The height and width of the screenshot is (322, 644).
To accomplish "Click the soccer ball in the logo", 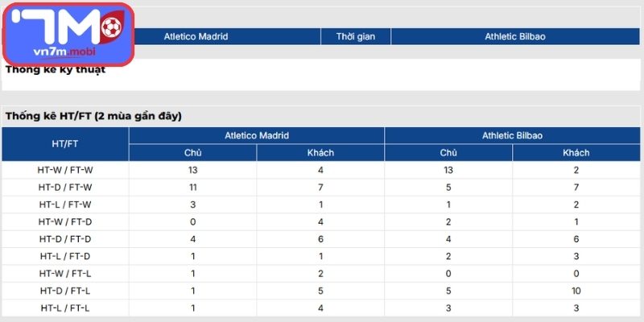I will coord(113,25).
